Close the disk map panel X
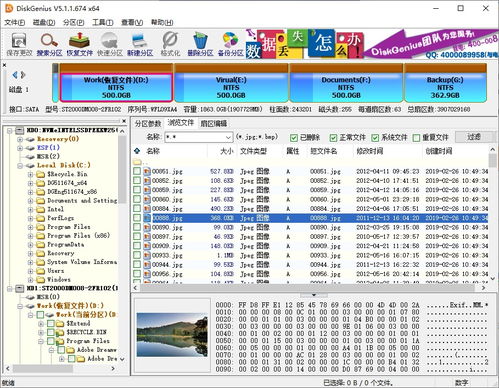The height and width of the screenshot is (388, 499). (4, 65)
